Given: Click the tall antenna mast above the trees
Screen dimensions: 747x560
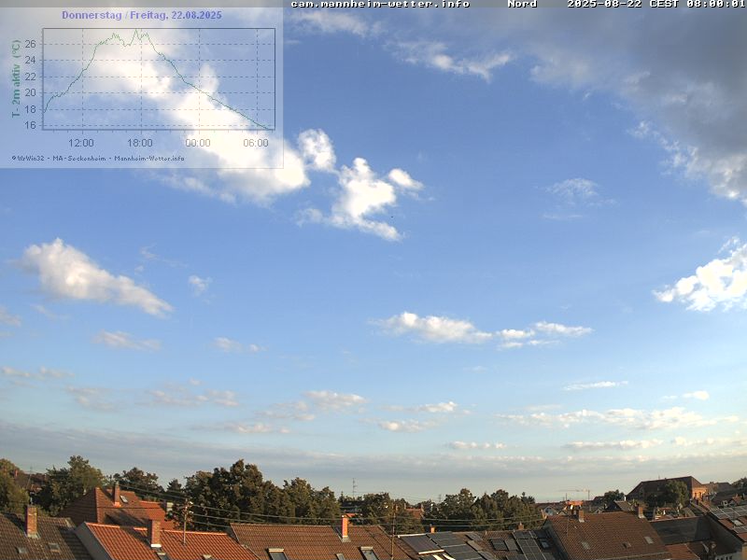Looking at the screenshot, I should point(354,487).
